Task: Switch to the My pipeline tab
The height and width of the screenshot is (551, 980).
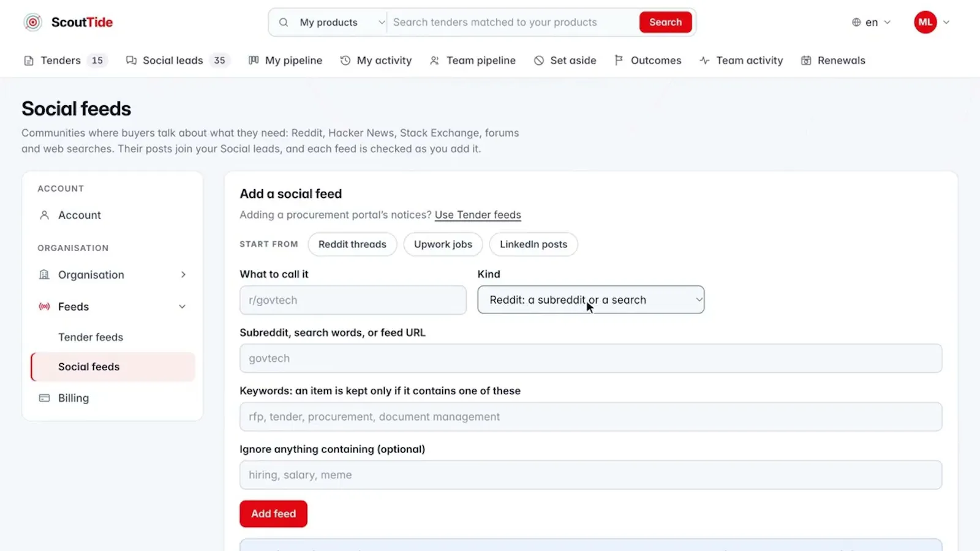Action: coord(285,61)
